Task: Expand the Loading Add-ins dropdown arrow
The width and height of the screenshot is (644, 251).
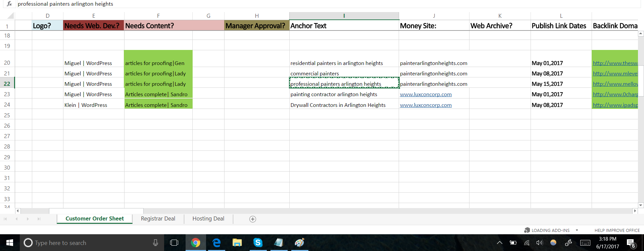Action: (577, 230)
